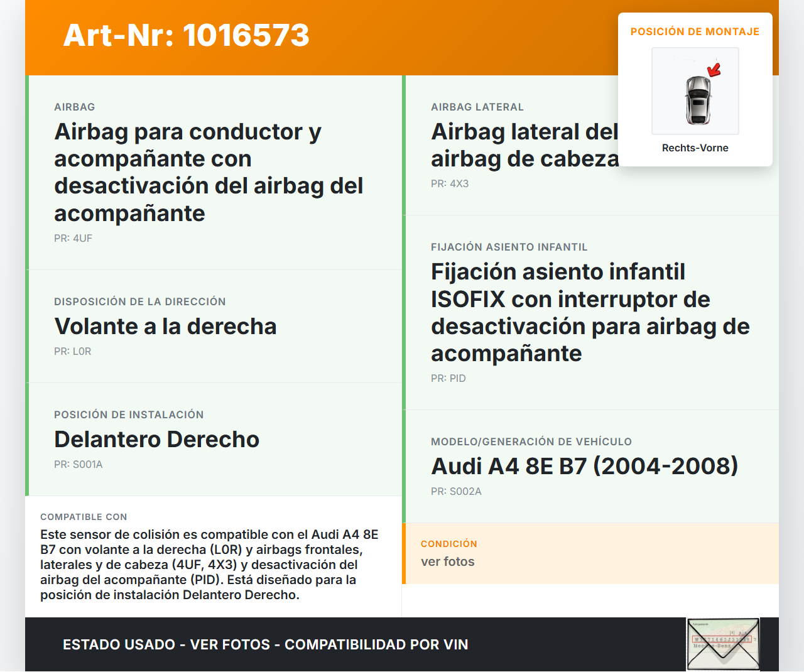
Task: Click the 'Airbag para conductor y acompañante' heading
Action: [x=209, y=172]
